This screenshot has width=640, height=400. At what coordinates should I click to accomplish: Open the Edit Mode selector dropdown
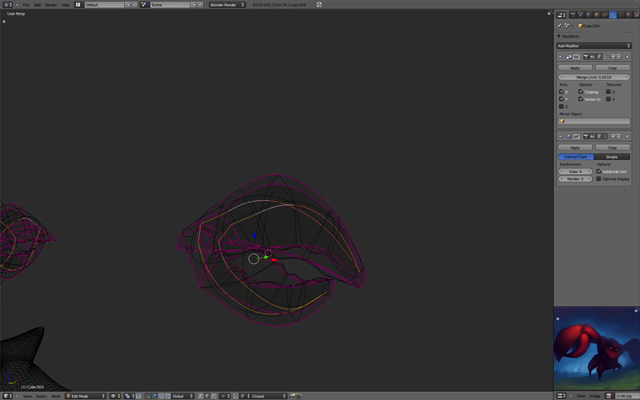(85, 395)
